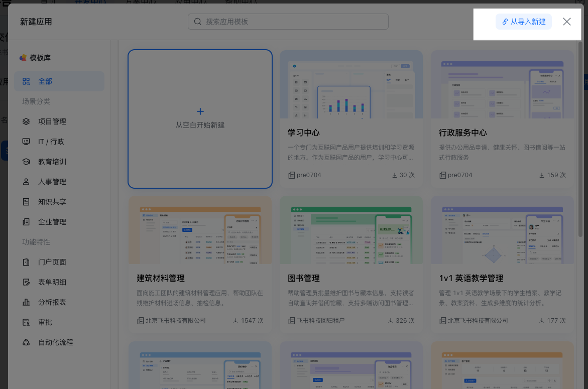The height and width of the screenshot is (389, 588).
Task: Close the 新建应用 dialog
Action: click(566, 22)
